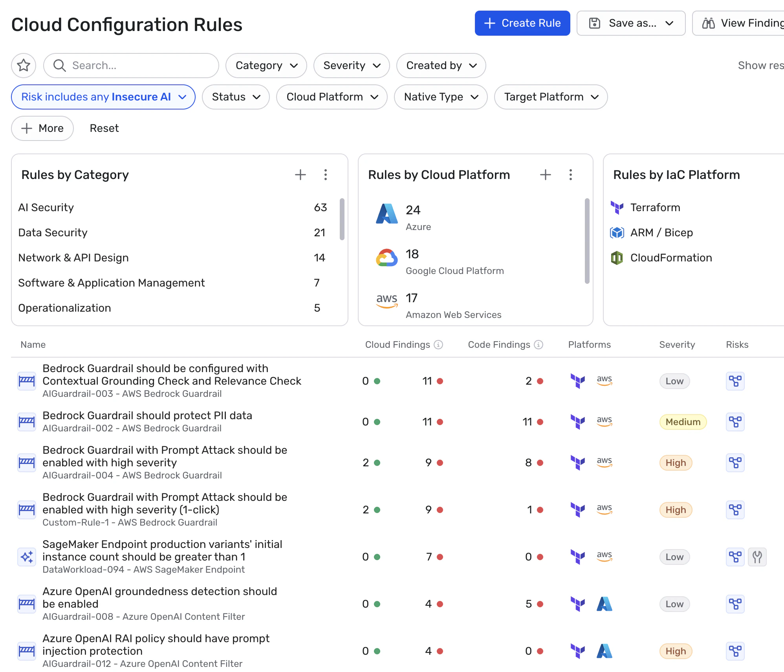Click Azure logo in Rules by Cloud Platform
The image size is (784, 672).
click(x=387, y=214)
